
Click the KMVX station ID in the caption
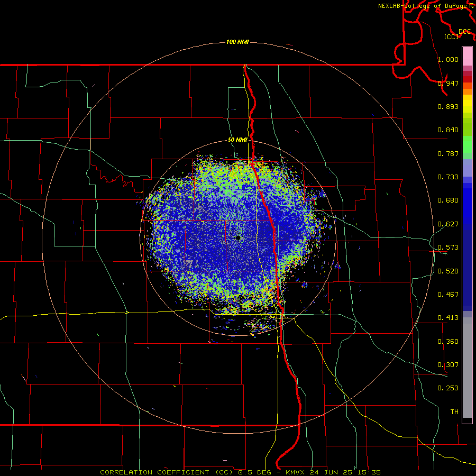click(x=296, y=472)
